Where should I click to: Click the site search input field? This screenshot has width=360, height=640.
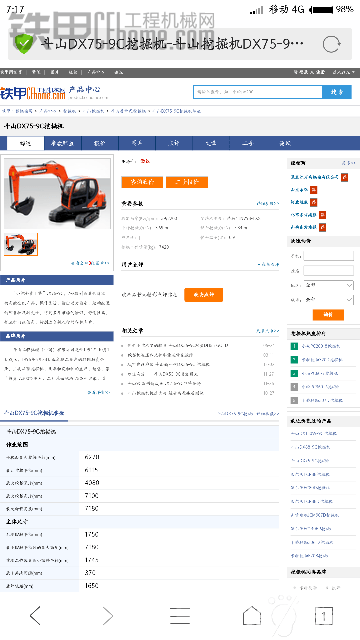(x=258, y=92)
